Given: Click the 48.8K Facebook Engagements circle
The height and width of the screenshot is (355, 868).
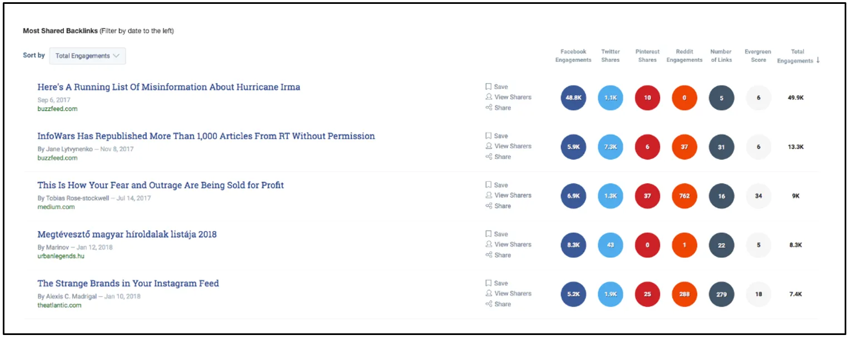Looking at the screenshot, I should click(573, 97).
